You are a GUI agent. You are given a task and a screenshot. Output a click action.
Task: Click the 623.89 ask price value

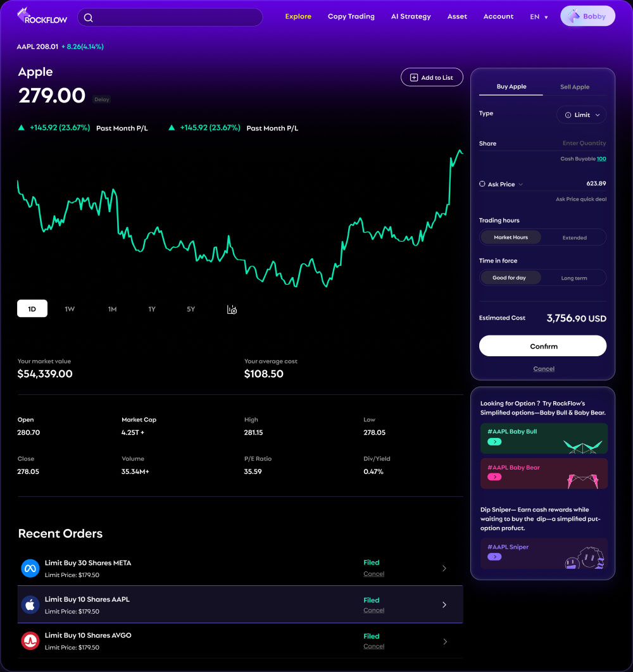coord(596,184)
